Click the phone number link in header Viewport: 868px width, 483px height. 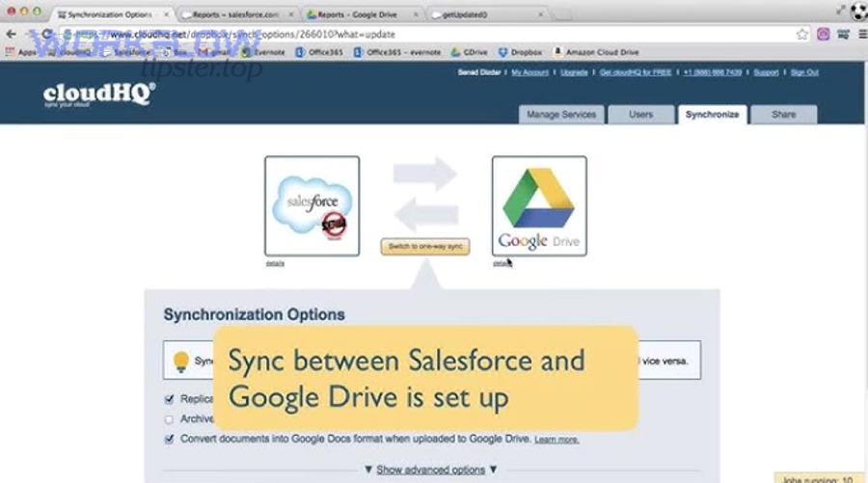pos(713,72)
